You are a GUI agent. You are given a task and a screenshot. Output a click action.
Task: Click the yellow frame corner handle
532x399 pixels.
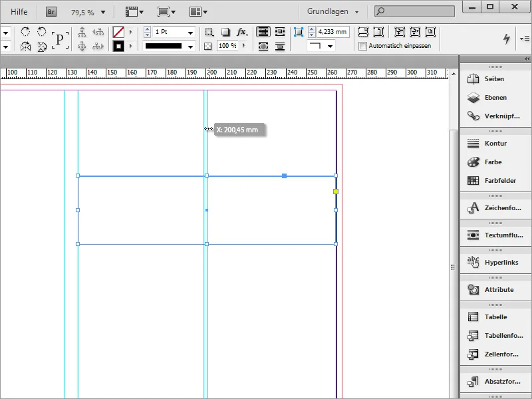coord(336,192)
